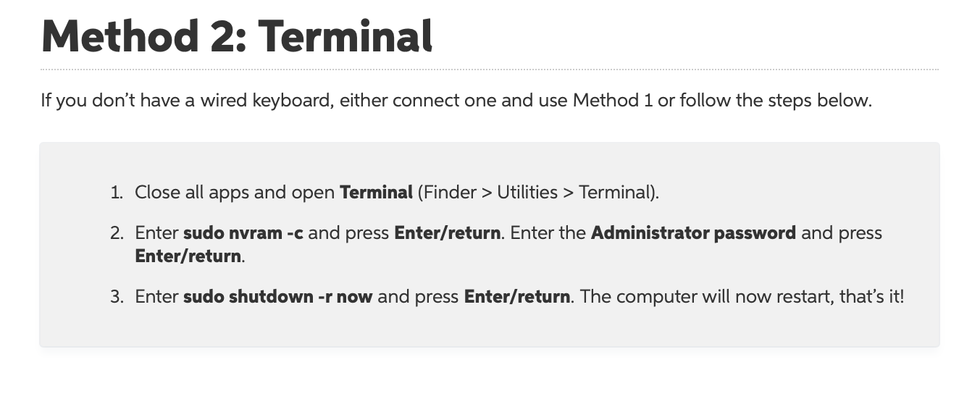Click the first 'Enter/return' in step 2

coord(447,233)
